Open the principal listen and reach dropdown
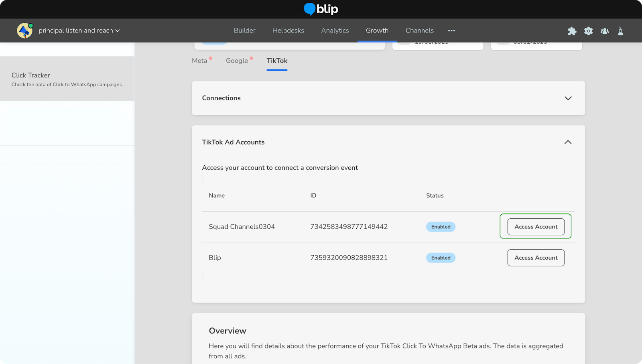This screenshot has width=642, height=364. tap(79, 31)
